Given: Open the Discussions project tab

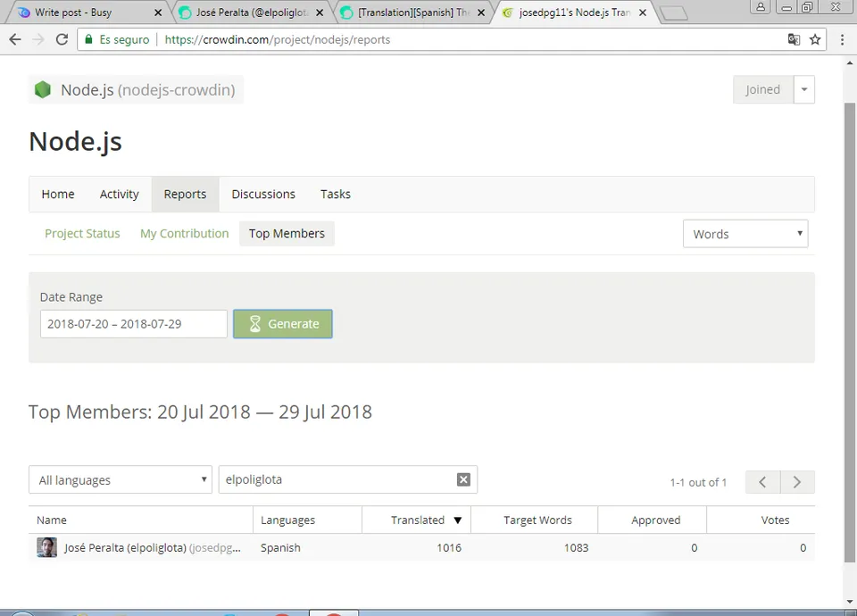Looking at the screenshot, I should 263,194.
